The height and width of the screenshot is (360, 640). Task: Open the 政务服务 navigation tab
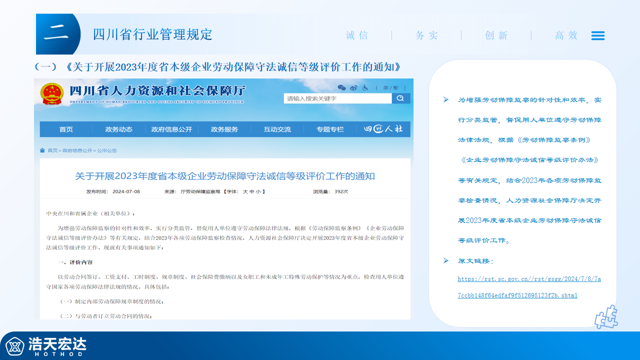224,129
